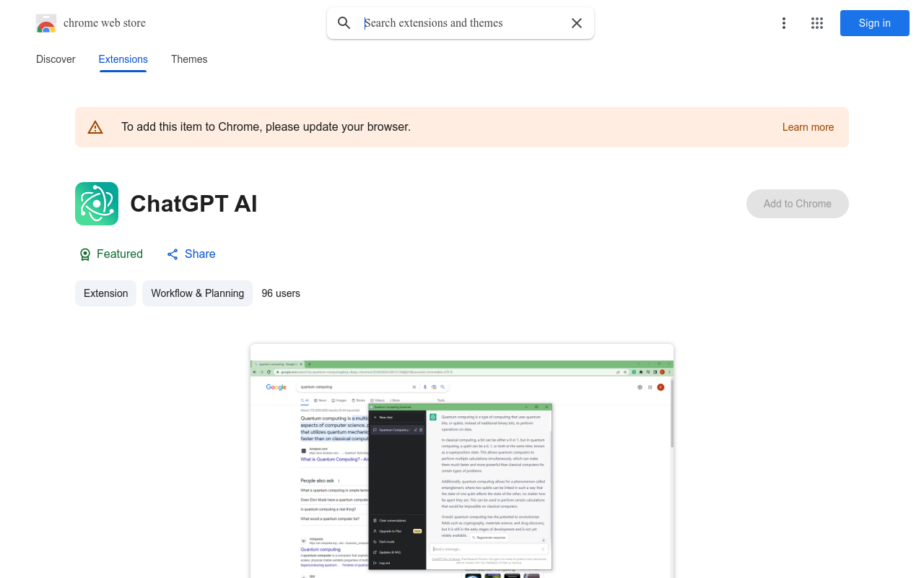The width and height of the screenshot is (924, 578).
Task: Focus the Search extensions and themes field
Action: (x=462, y=23)
